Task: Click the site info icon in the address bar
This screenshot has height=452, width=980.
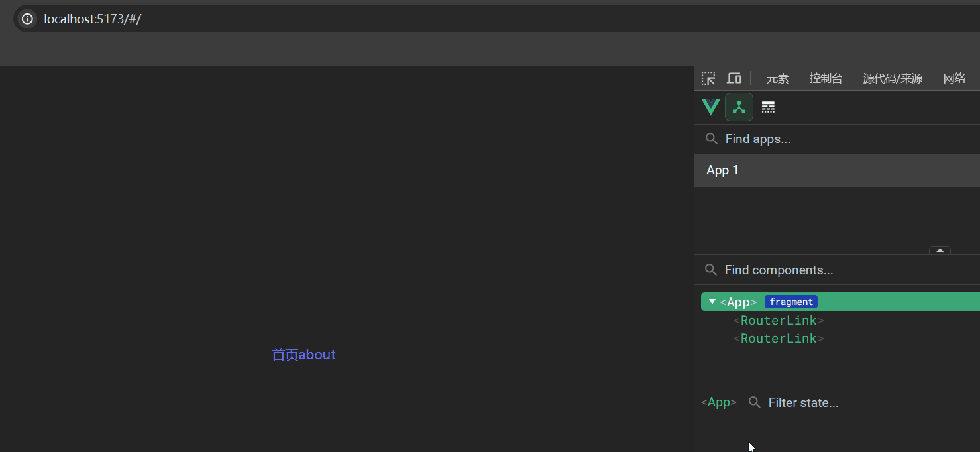Action: pyautogui.click(x=27, y=18)
